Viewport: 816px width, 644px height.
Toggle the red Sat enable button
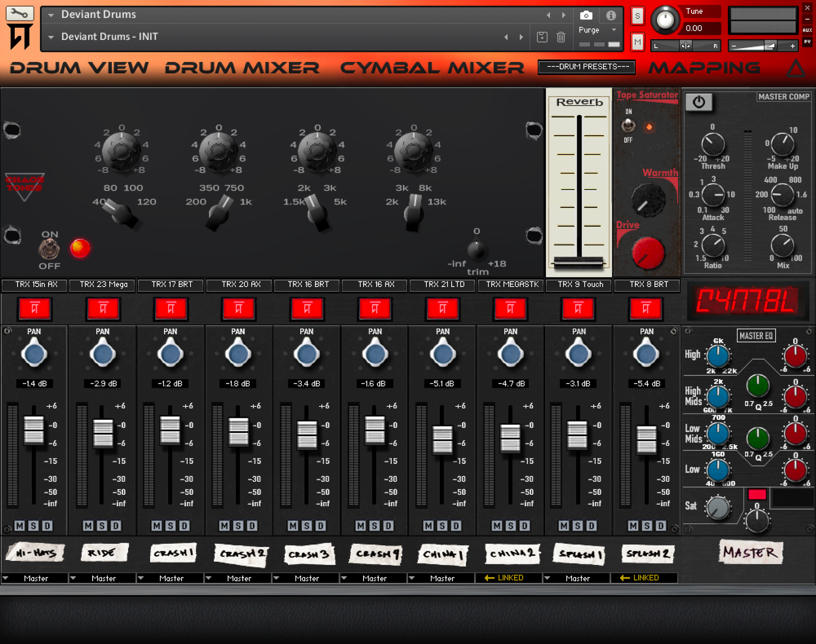pos(757,494)
